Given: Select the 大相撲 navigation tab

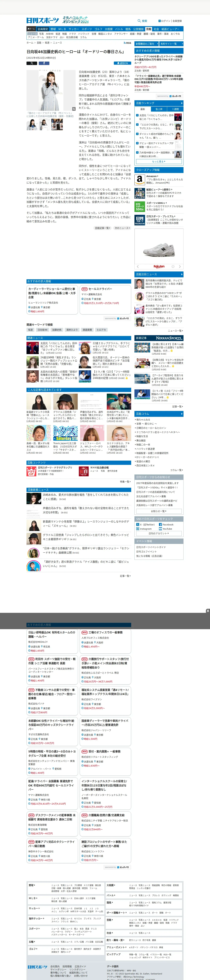Looking at the screenshot, I should point(109,29).
